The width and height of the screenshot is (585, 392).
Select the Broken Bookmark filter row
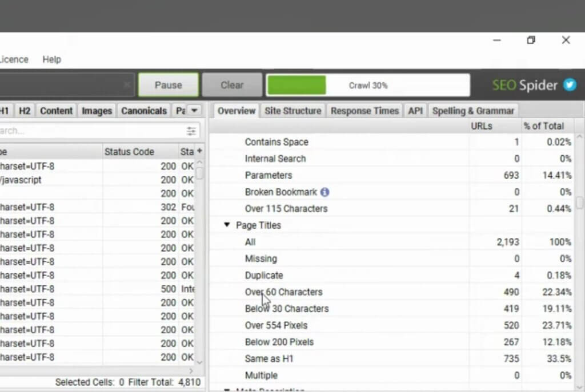(391, 192)
